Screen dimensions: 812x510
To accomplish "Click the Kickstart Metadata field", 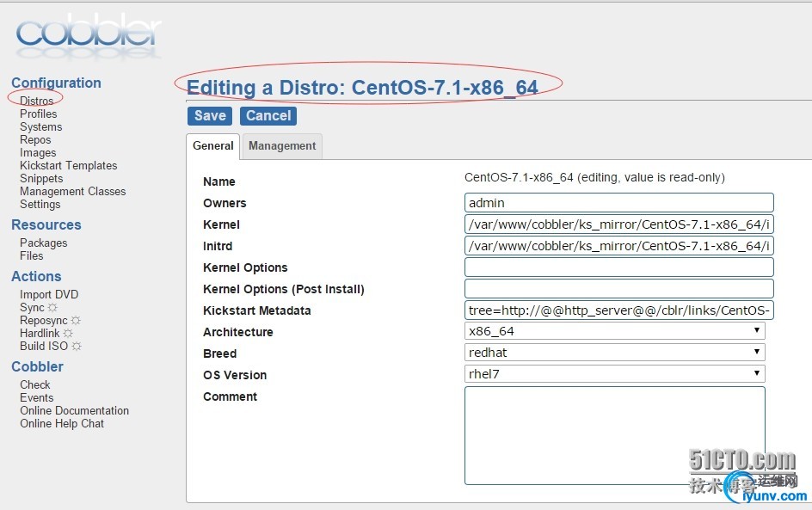I will pyautogui.click(x=618, y=310).
